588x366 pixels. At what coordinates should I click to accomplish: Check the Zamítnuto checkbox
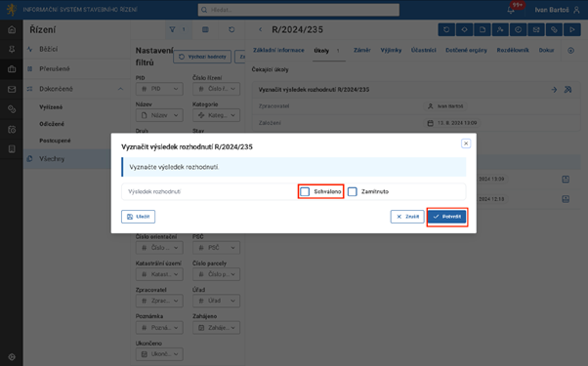tap(353, 192)
